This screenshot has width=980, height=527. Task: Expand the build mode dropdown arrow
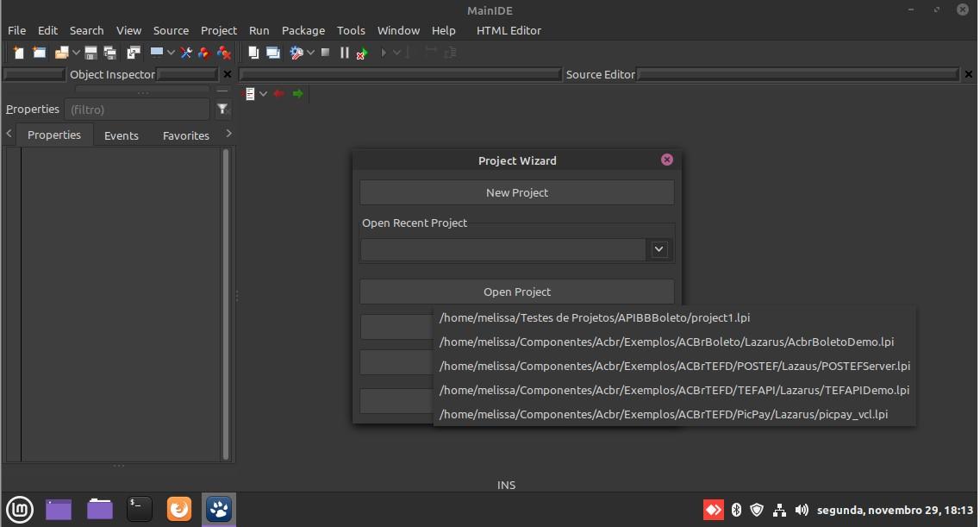(x=310, y=53)
